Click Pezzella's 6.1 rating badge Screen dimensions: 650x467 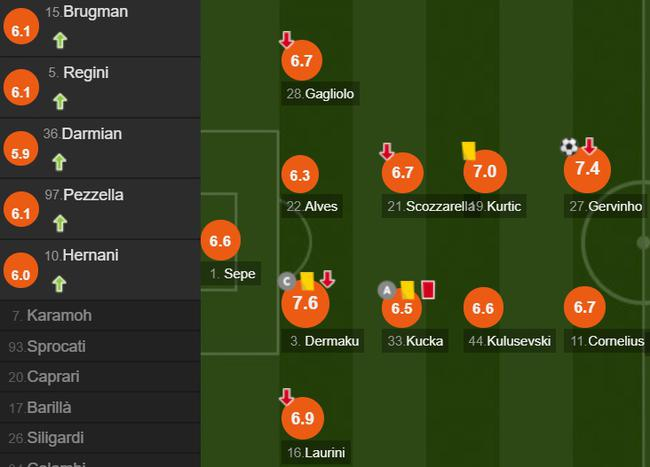click(x=21, y=212)
